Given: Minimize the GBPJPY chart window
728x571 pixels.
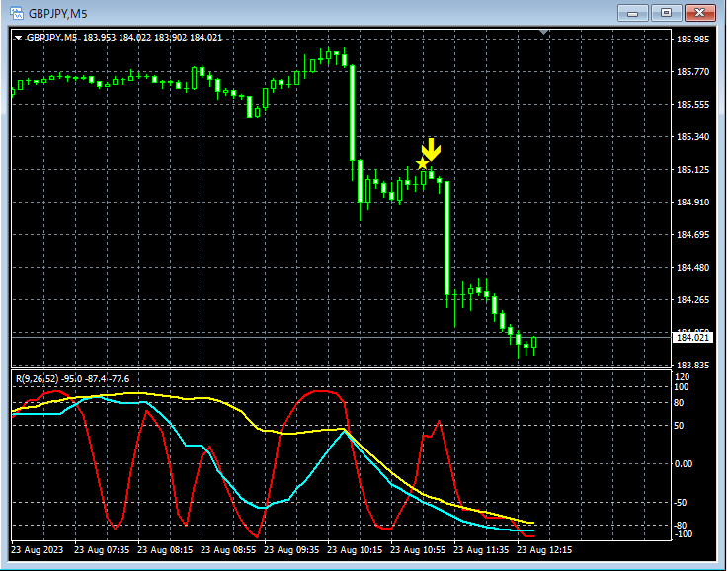Looking at the screenshot, I should point(632,13).
